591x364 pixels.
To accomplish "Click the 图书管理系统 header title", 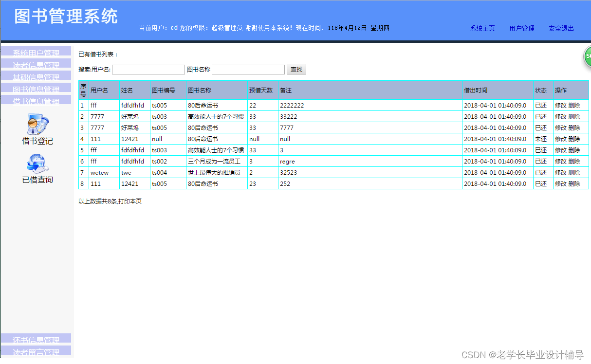I will [x=67, y=16].
